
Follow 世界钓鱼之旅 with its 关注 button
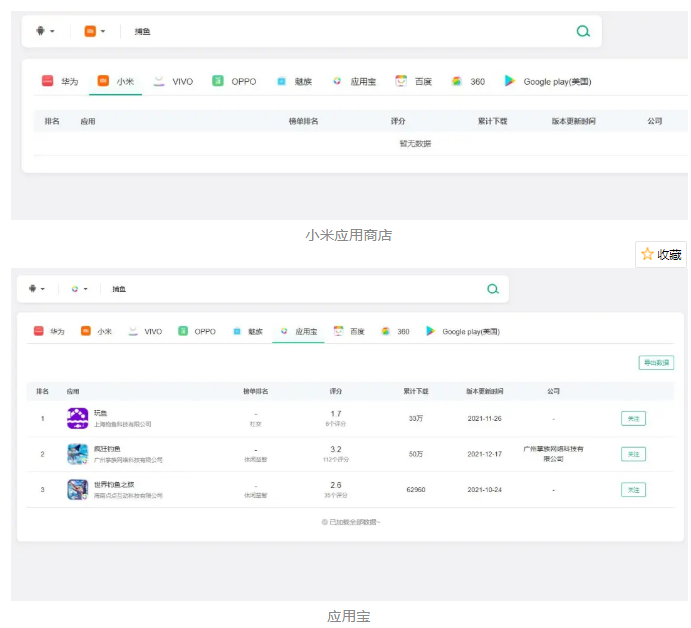tap(633, 490)
